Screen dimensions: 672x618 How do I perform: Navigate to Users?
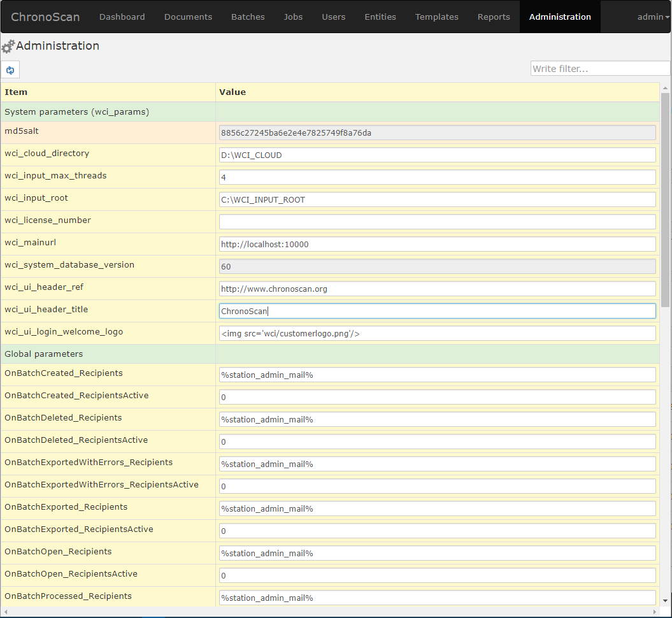333,17
